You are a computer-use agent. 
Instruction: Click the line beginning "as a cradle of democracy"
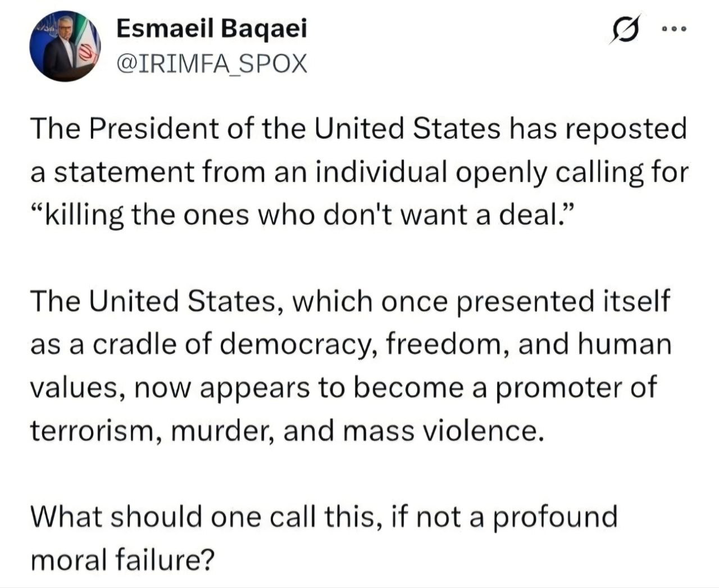click(x=350, y=345)
